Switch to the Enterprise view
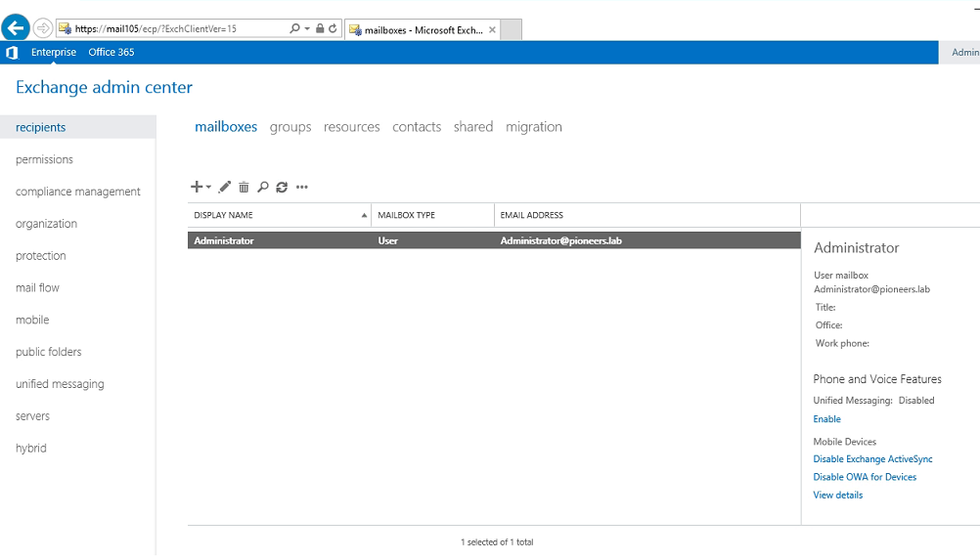Viewport: 980px width, 560px height. pyautogui.click(x=54, y=53)
